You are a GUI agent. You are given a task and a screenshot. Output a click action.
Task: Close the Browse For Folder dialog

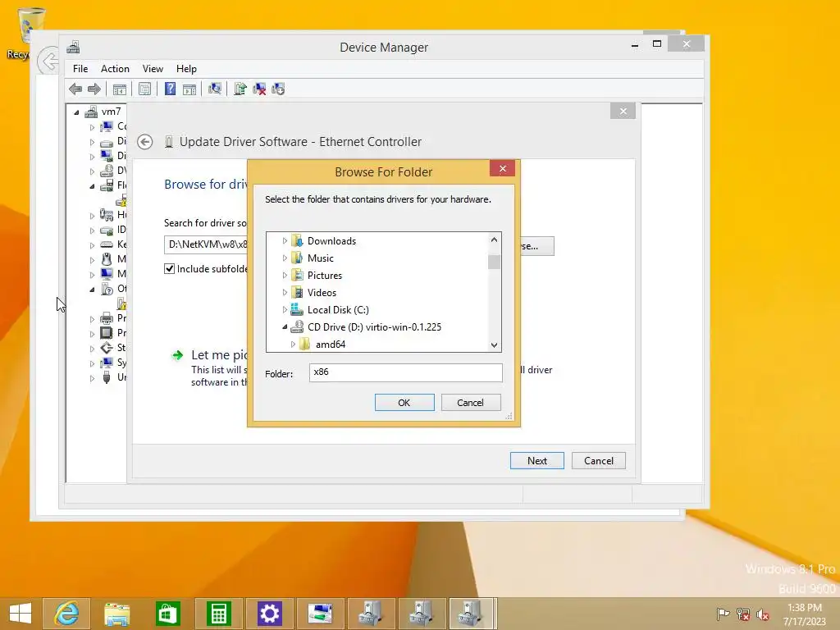pyautogui.click(x=503, y=169)
